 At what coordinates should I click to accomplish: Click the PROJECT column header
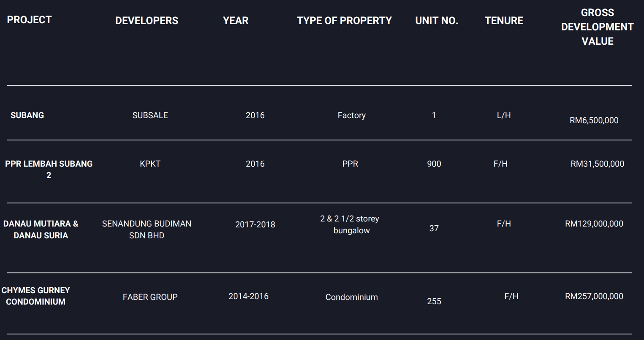click(x=29, y=20)
